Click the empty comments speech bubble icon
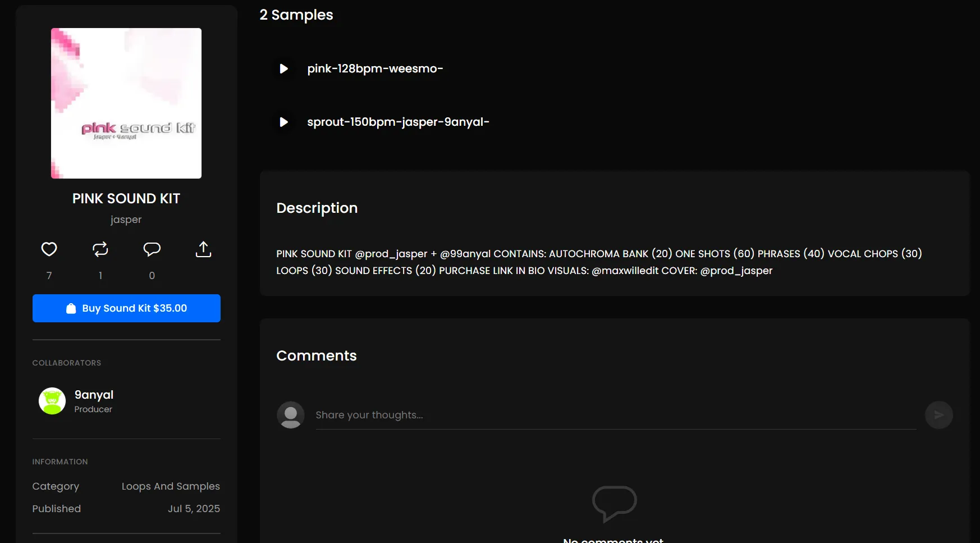This screenshot has height=543, width=980. 615,504
